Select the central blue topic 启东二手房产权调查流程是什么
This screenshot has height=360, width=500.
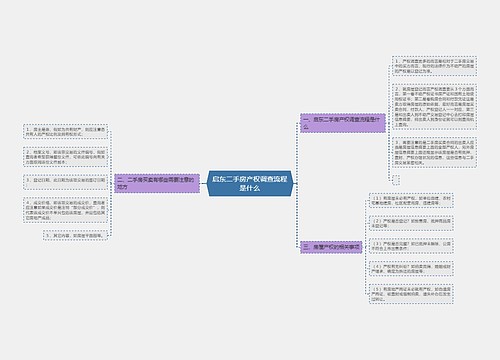[250, 183]
